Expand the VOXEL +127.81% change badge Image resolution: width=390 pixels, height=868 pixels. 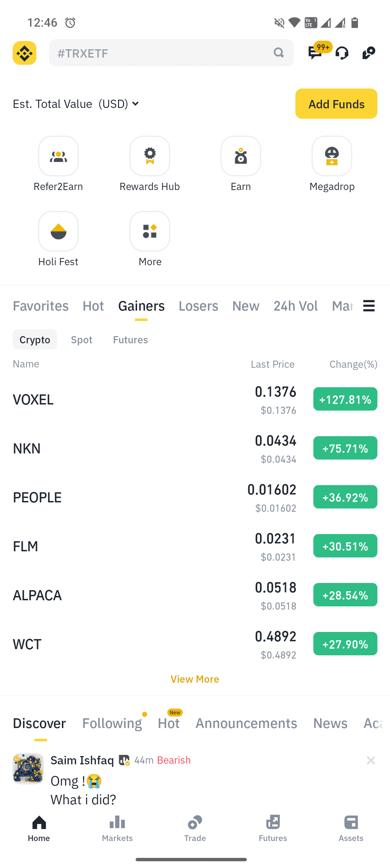coord(345,399)
